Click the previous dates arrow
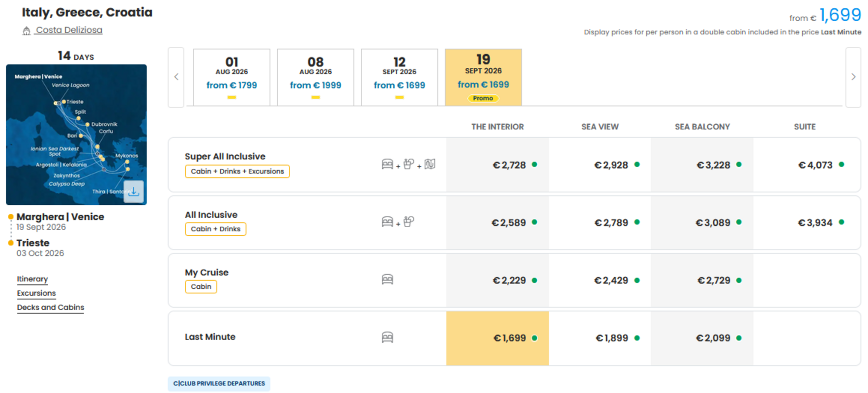This screenshot has height=393, width=868. point(176,77)
